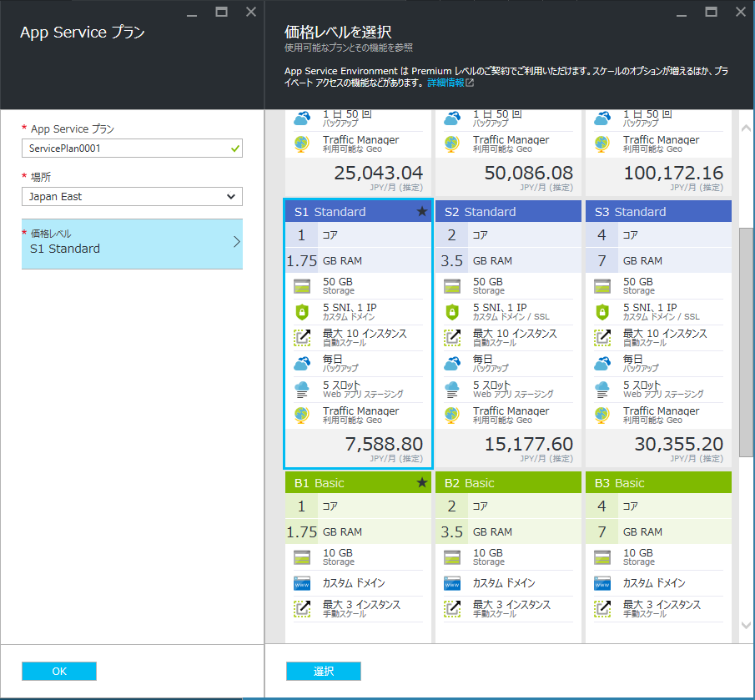Select the S3 Standard pricing tier header

point(658,211)
